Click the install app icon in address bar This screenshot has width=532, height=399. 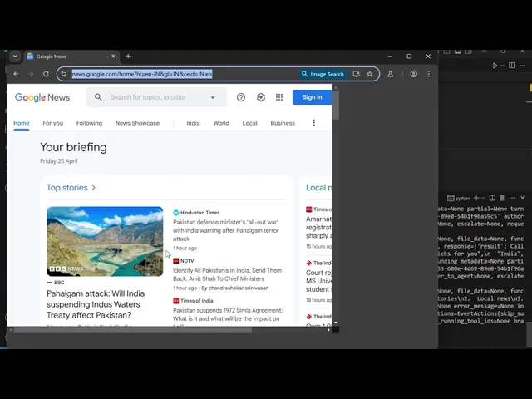pos(356,74)
